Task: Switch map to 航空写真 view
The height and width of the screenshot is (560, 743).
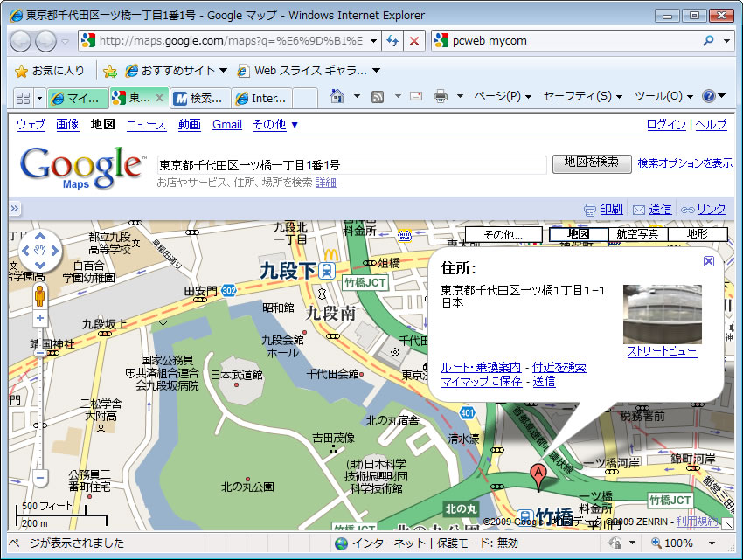Action: pyautogui.click(x=637, y=233)
